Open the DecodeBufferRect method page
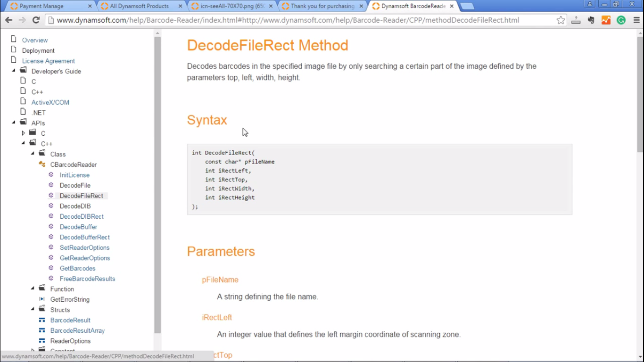 [85, 237]
